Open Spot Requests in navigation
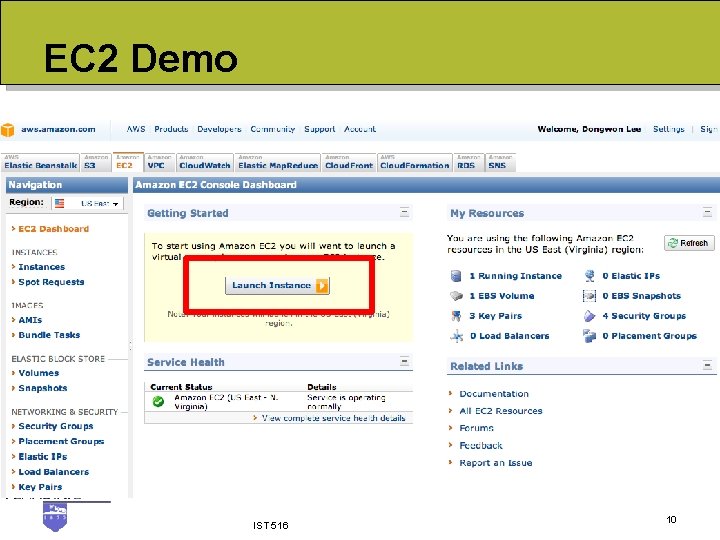 51,282
